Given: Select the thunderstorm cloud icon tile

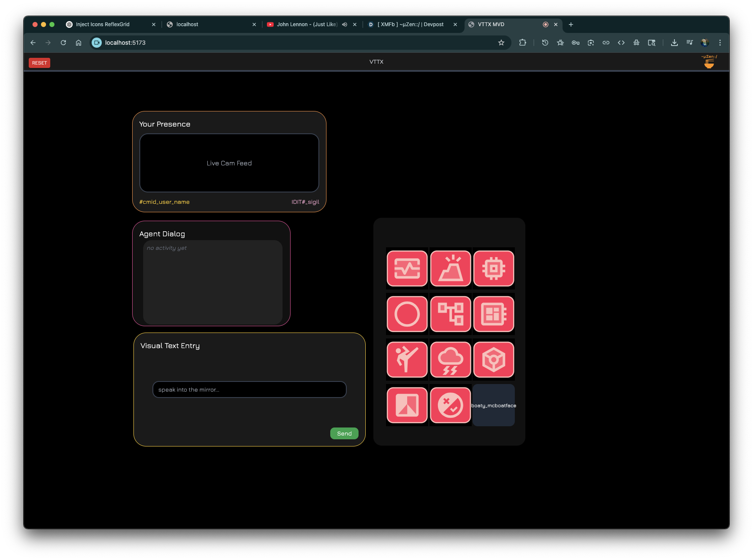Looking at the screenshot, I should 451,360.
